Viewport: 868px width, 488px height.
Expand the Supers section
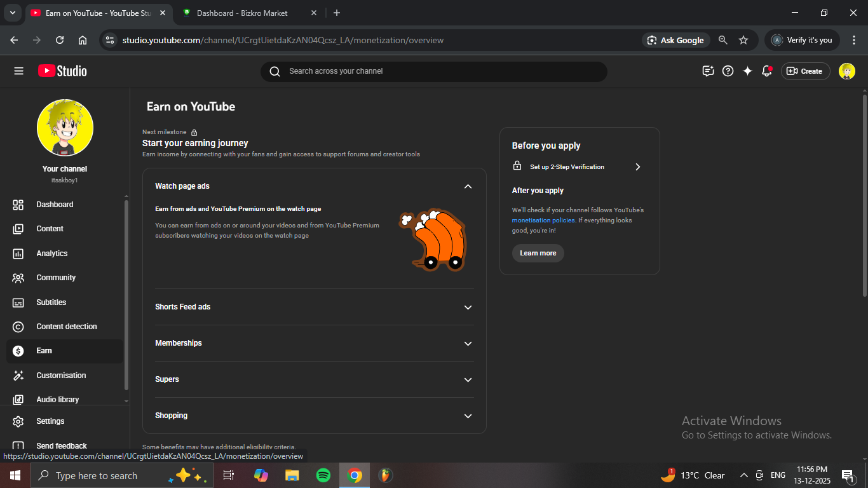tap(468, 379)
